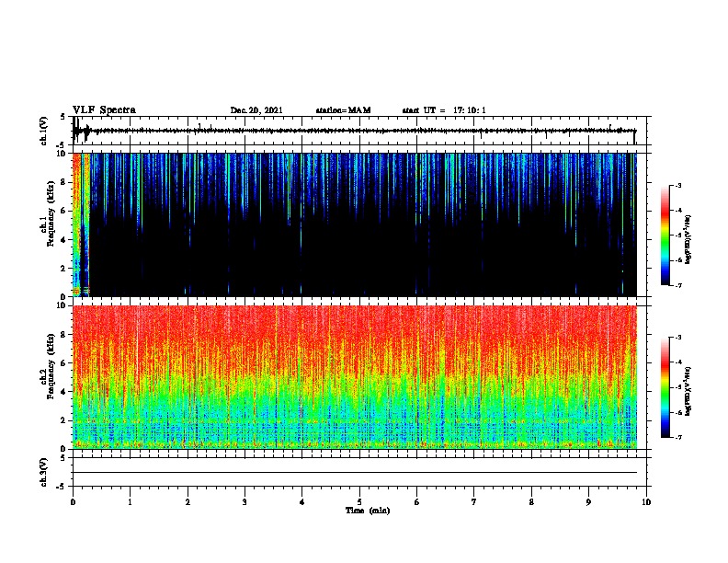The image size is (728, 563).
Task: Click the "-5" tick on ch.3(V) axis
Action: [62, 487]
